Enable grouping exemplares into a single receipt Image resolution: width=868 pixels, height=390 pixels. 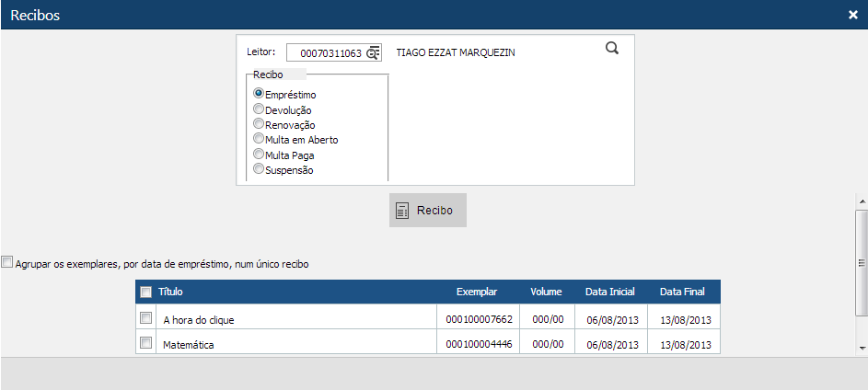coord(8,263)
